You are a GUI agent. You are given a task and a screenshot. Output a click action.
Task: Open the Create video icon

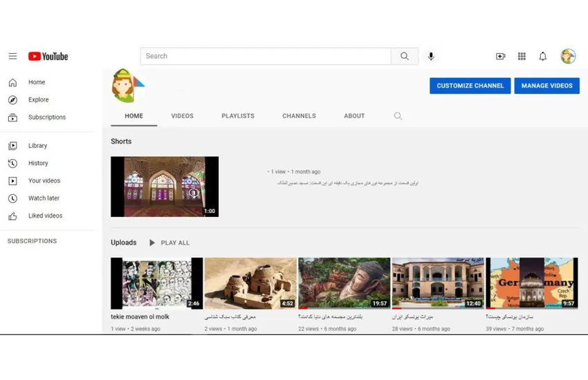tap(501, 56)
